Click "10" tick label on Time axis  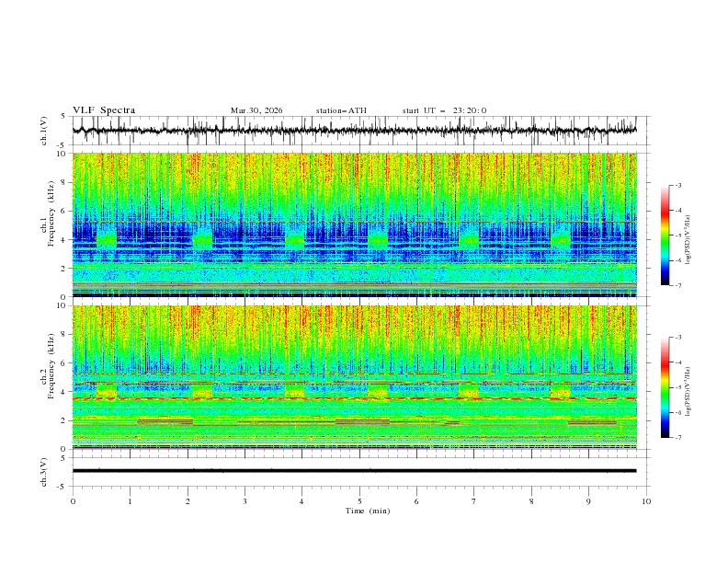pyautogui.click(x=646, y=501)
